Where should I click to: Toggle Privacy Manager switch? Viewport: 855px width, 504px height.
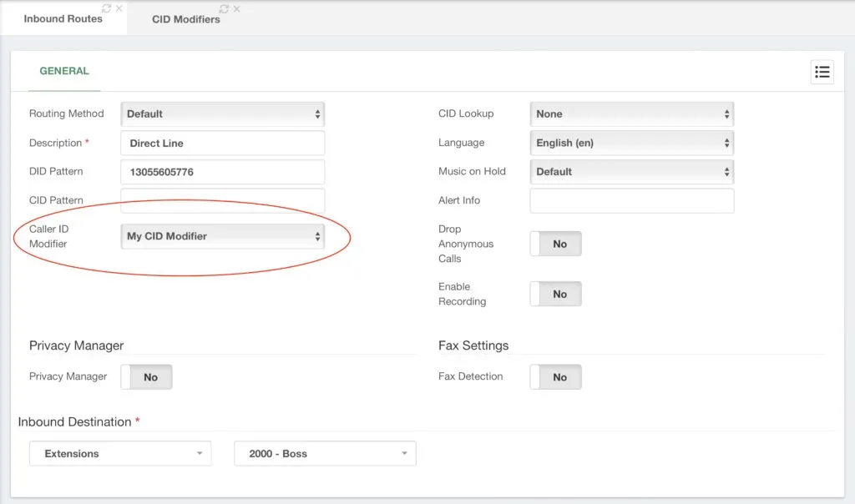[x=146, y=377]
